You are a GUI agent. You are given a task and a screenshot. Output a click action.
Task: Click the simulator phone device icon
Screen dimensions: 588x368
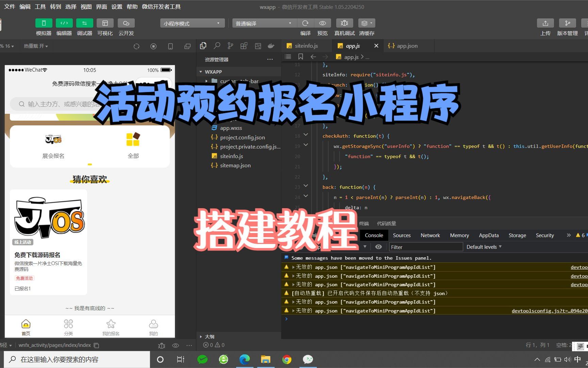pyautogui.click(x=170, y=46)
